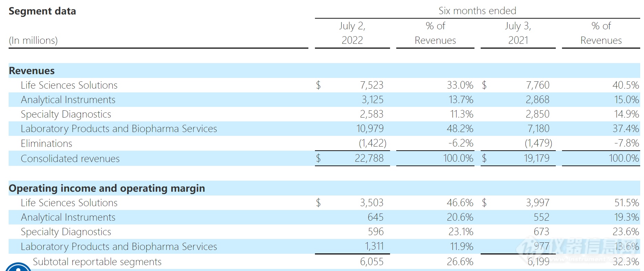Select the 6,199 subtotal value
Viewport: 644px width, 271px height.
click(539, 262)
